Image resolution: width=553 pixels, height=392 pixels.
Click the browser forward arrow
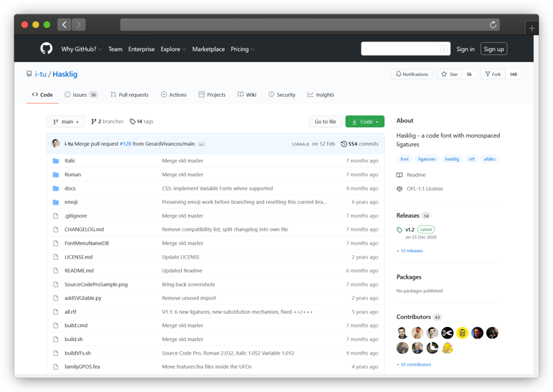pos(79,24)
